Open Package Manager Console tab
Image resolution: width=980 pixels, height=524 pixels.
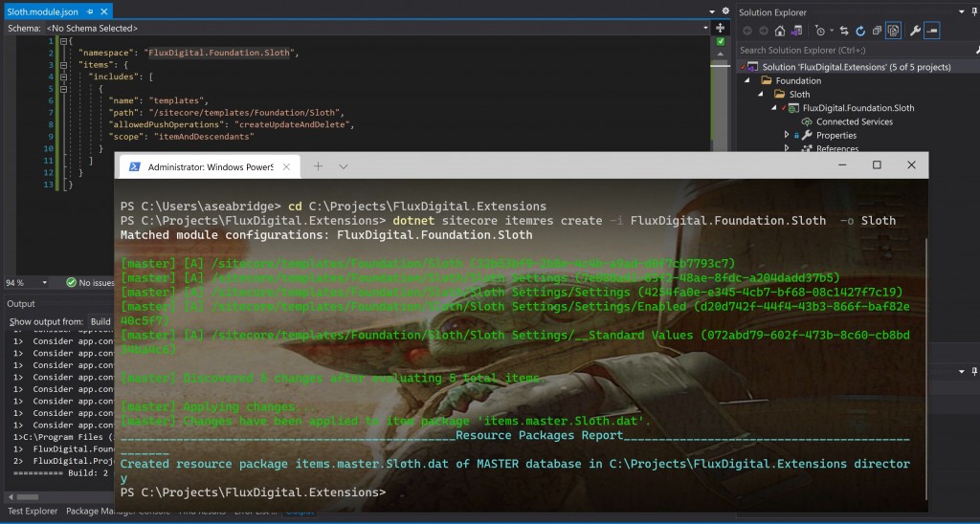(x=117, y=511)
